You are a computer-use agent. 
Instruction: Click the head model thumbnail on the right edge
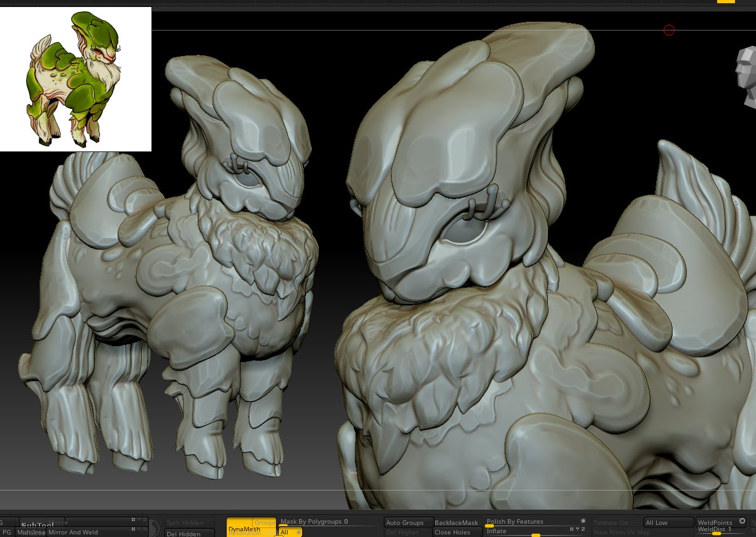pos(746,76)
